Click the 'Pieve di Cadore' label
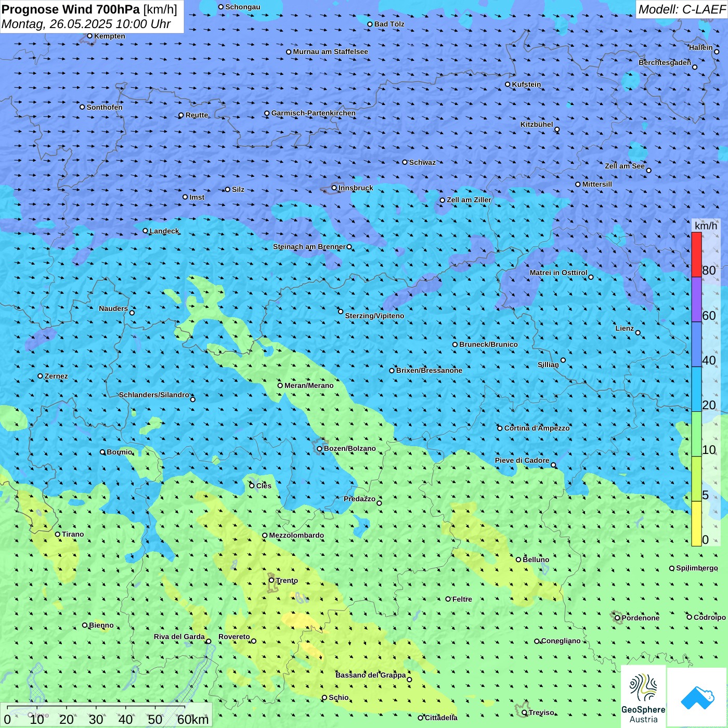728x728 pixels. (x=522, y=460)
